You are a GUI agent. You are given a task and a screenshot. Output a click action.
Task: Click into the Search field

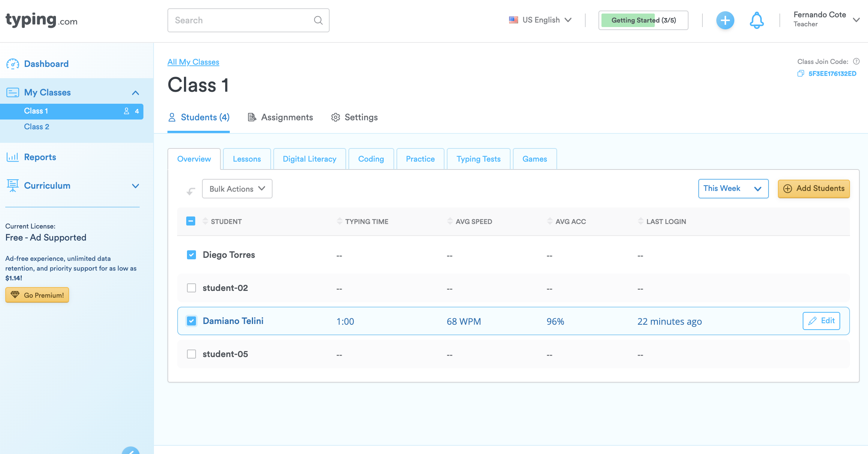pyautogui.click(x=240, y=20)
